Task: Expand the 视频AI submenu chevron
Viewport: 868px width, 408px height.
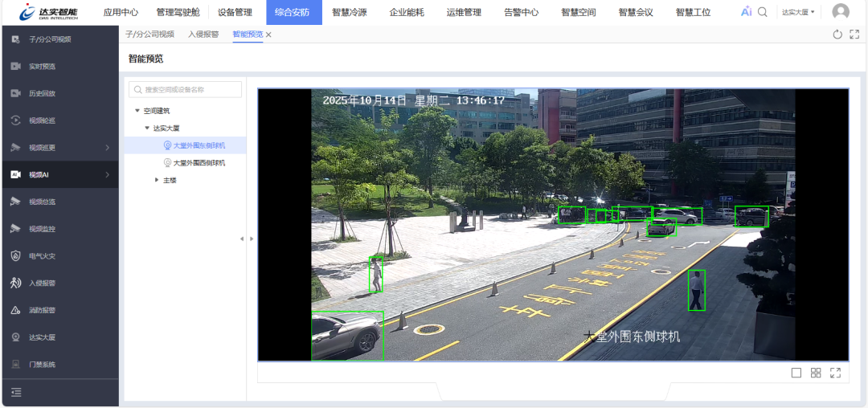Action: tap(108, 175)
